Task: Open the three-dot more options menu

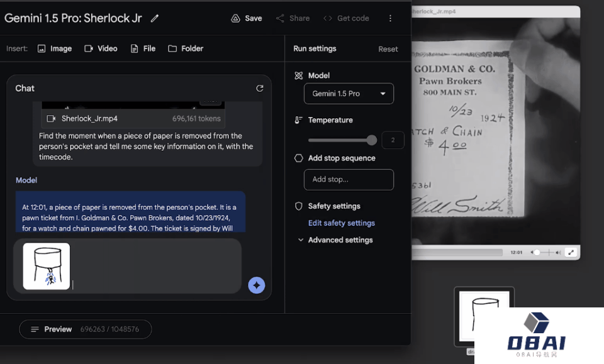Action: point(390,18)
